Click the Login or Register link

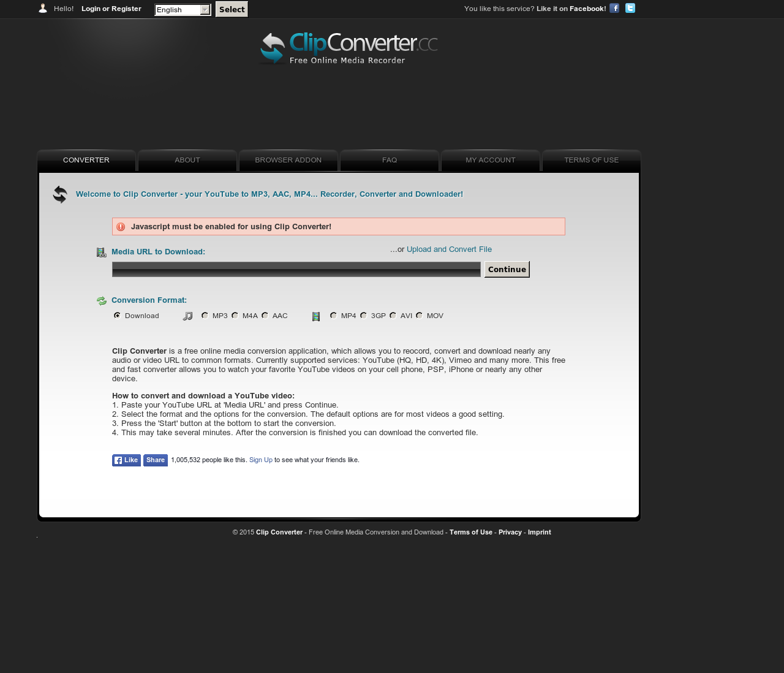click(x=111, y=9)
